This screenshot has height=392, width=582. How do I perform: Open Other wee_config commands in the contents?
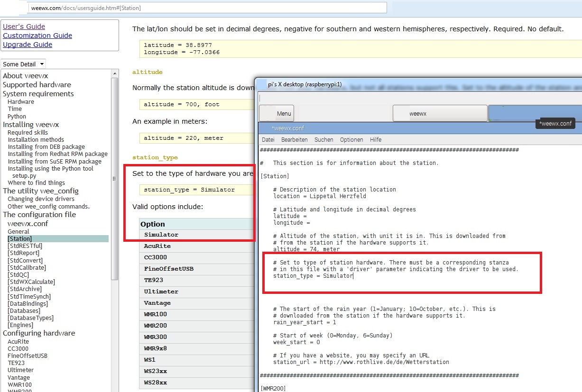coord(48,206)
